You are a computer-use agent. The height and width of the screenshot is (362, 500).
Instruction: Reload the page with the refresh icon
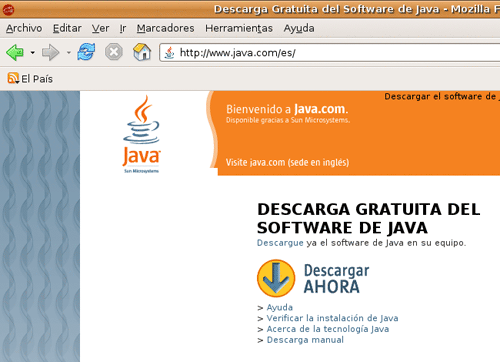pyautogui.click(x=86, y=52)
